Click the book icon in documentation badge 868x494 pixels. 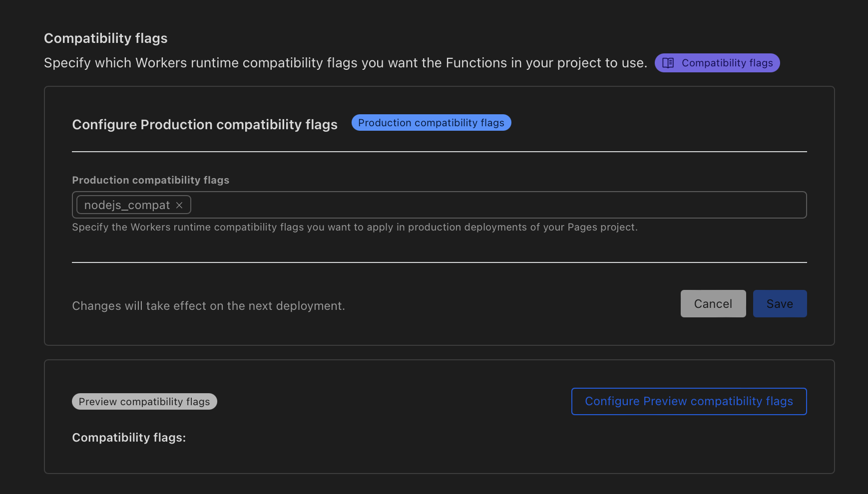668,63
